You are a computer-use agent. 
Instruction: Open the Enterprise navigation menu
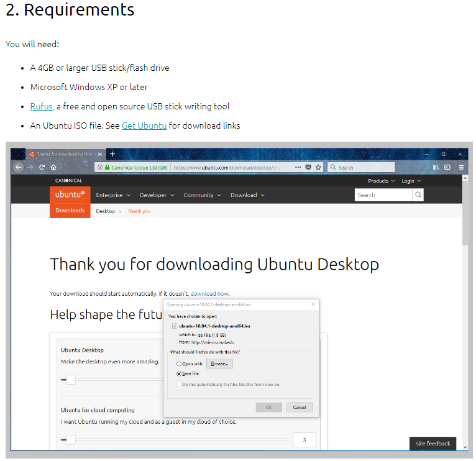click(x=113, y=195)
